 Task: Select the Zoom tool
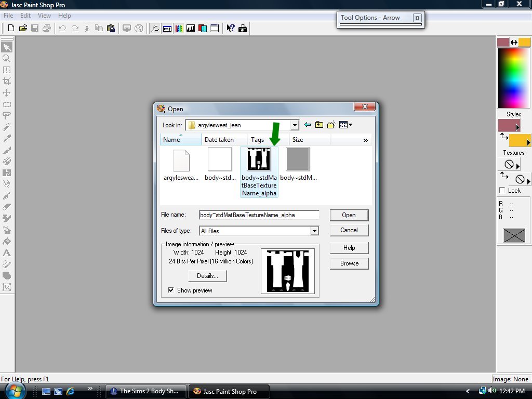tap(7, 58)
